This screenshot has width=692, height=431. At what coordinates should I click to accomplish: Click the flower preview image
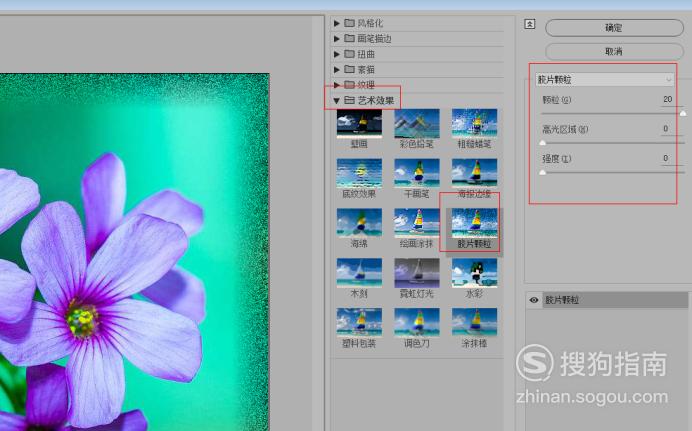(x=135, y=252)
